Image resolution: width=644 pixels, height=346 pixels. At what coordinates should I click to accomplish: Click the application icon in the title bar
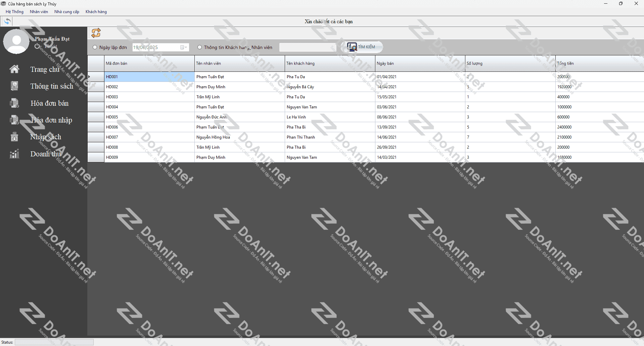(x=3, y=4)
